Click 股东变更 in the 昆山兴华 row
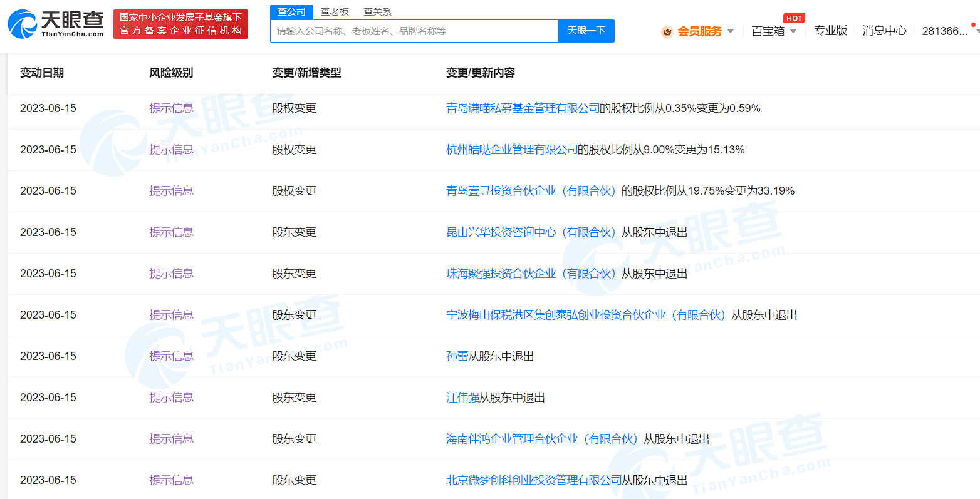Viewport: 980px width, 499px height. click(294, 232)
